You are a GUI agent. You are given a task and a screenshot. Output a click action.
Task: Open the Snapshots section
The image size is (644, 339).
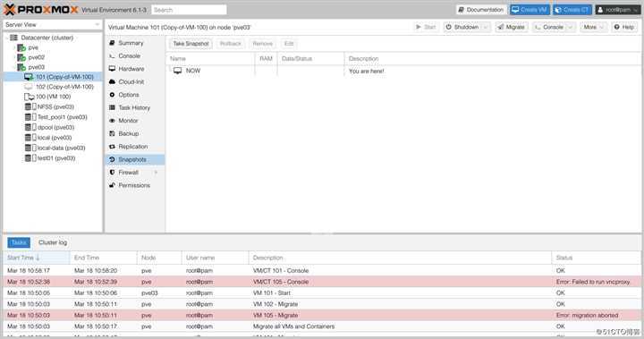pos(135,159)
